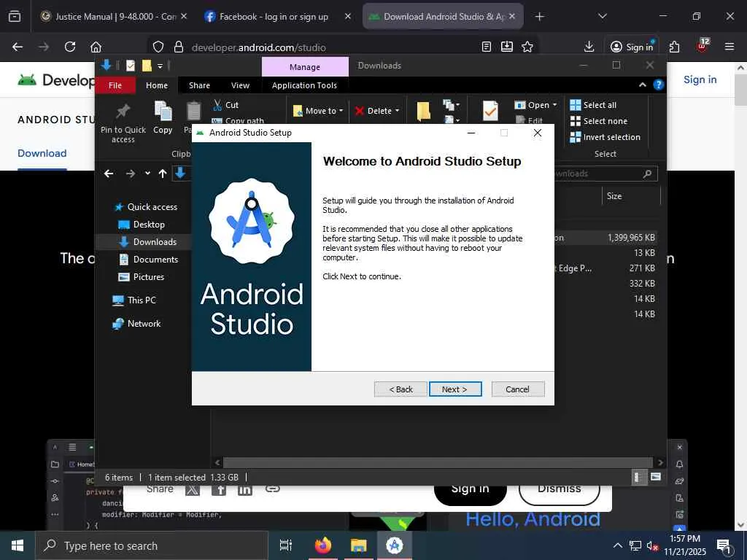Bookmark this page with the star icon
This screenshot has width=747, height=560.
pos(527,47)
